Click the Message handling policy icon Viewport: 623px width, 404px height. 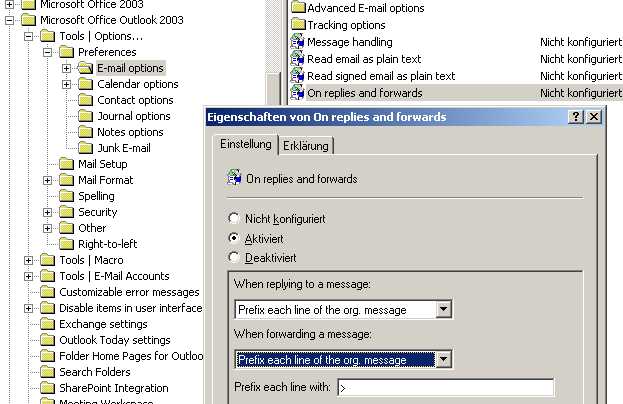pos(297,42)
